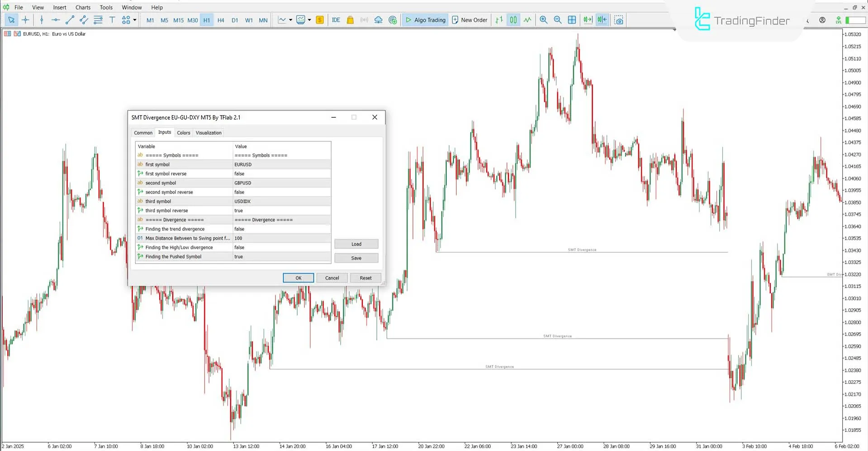Edit the Max Distance value of 100
Screen dimensions: 868x451
281,238
